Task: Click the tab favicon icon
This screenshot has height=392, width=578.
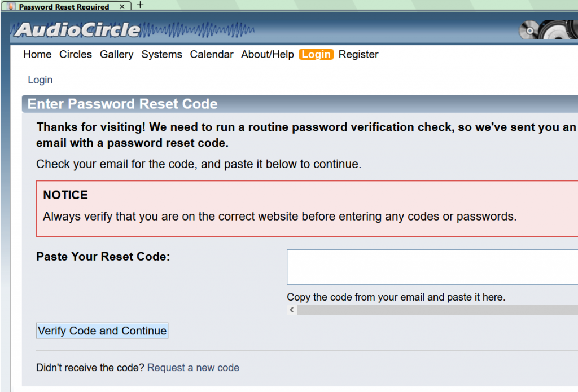Action: pyautogui.click(x=10, y=7)
